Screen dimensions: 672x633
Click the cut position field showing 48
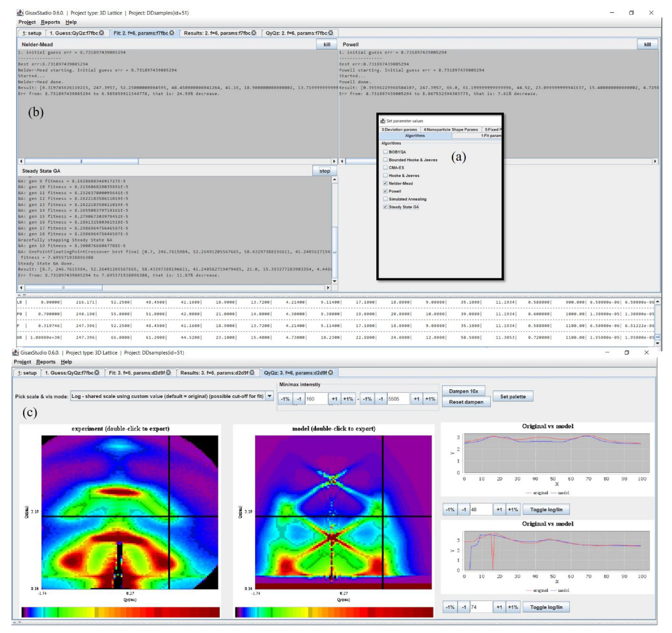click(481, 510)
